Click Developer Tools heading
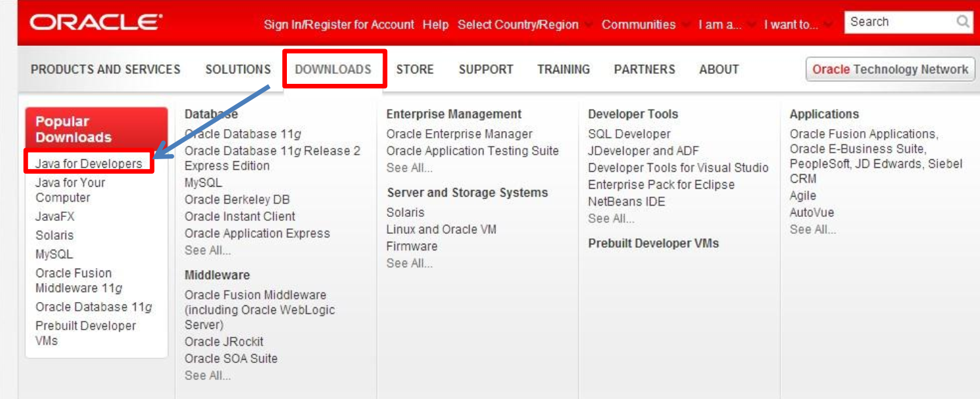This screenshot has height=399, width=980. 633,114
